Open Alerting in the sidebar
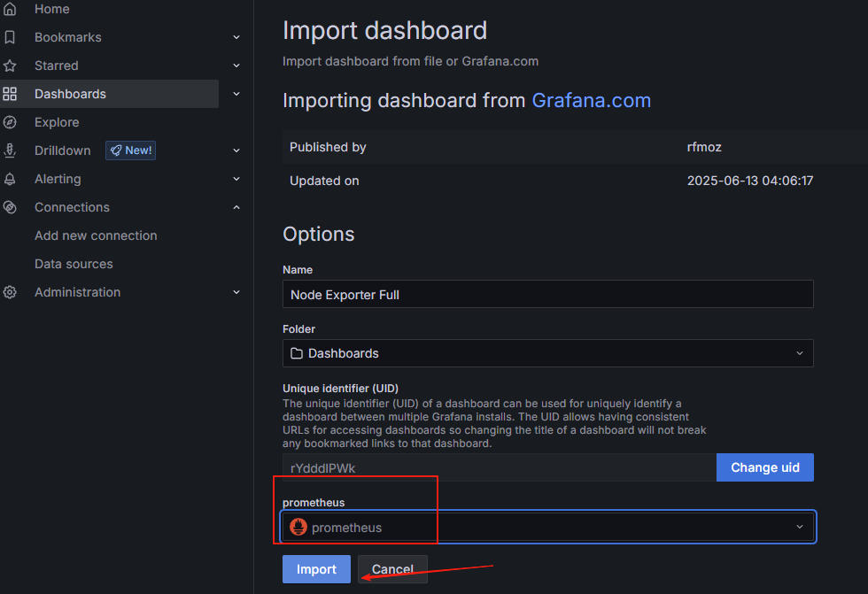Viewport: 868px width, 594px height. [58, 179]
